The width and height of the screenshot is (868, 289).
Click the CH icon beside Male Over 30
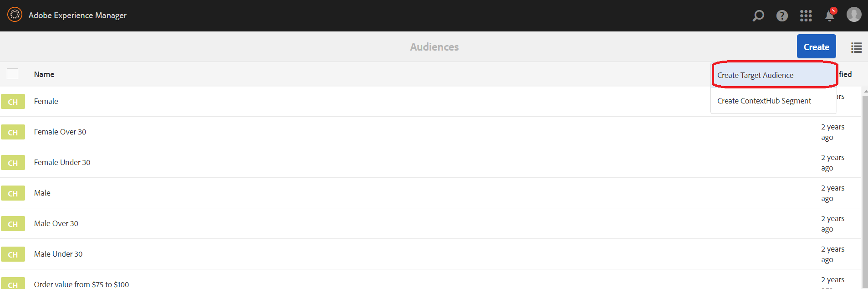[x=13, y=224]
